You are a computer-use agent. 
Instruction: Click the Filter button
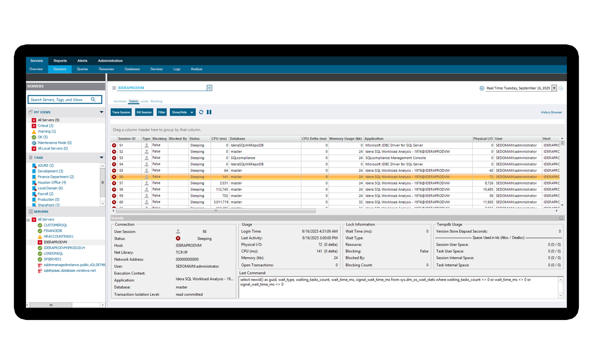161,112
